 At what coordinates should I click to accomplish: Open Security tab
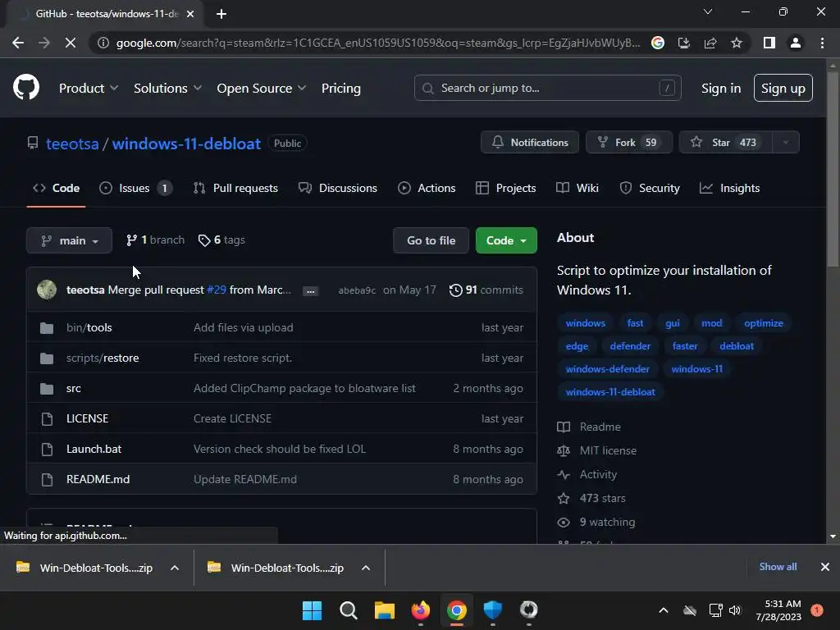pyautogui.click(x=650, y=188)
